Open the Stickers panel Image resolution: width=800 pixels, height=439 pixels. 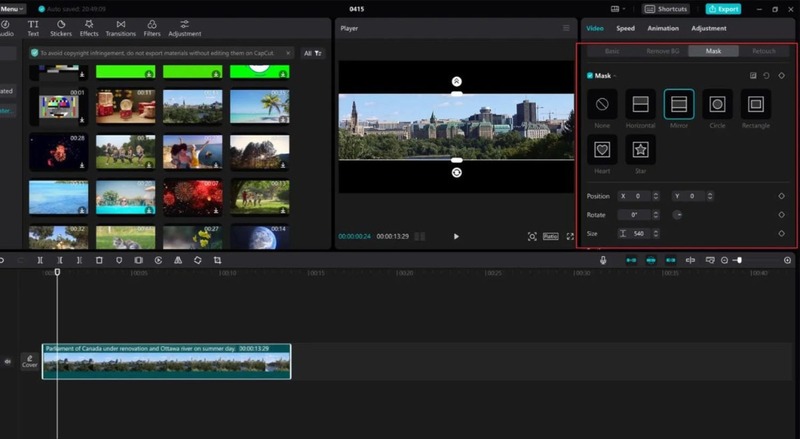61,29
